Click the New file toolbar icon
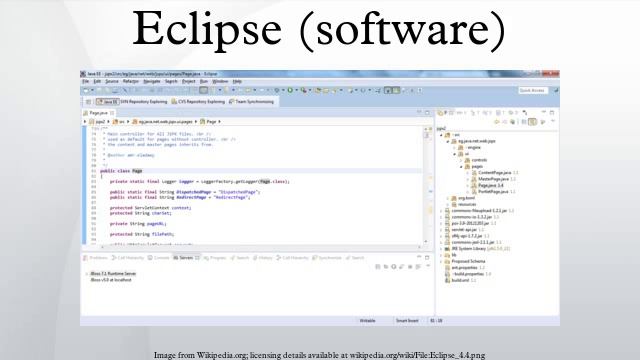The image size is (640, 360). 86,90
